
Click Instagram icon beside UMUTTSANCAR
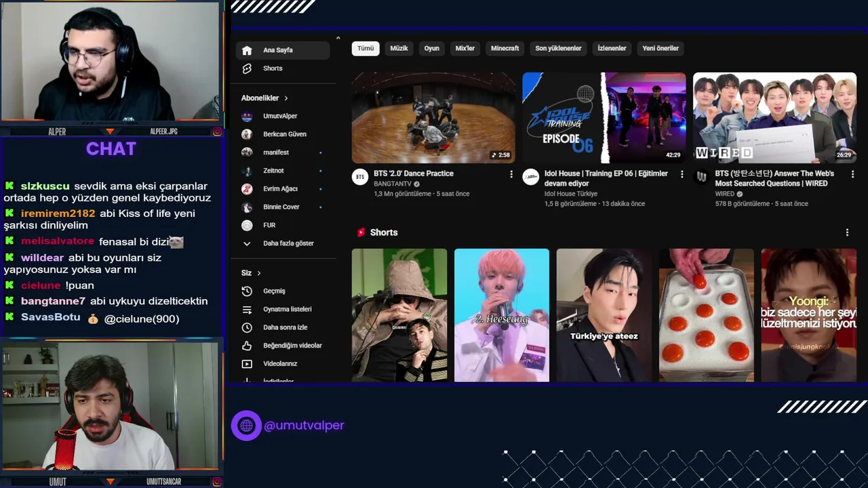click(x=217, y=482)
